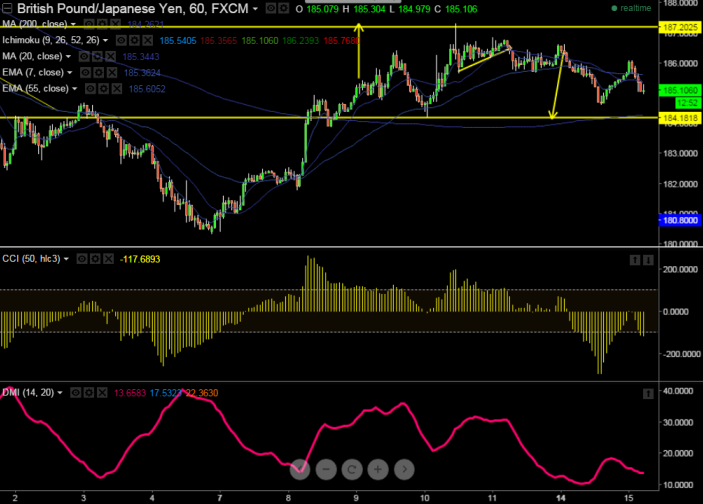The height and width of the screenshot is (504, 703).
Task: Remove EMA (55, close) with X icon
Action: (117, 89)
